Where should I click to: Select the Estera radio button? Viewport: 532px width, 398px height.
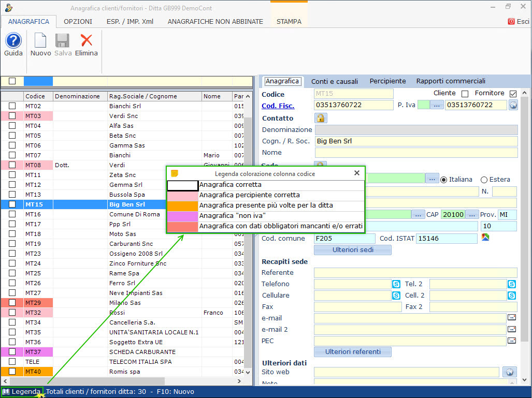[x=484, y=180]
